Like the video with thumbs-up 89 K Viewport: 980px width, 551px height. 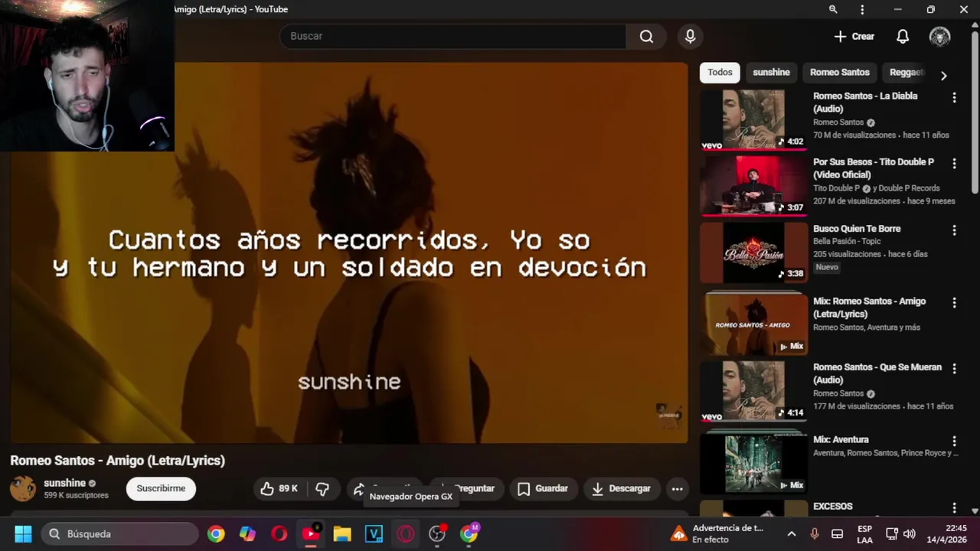coord(279,488)
